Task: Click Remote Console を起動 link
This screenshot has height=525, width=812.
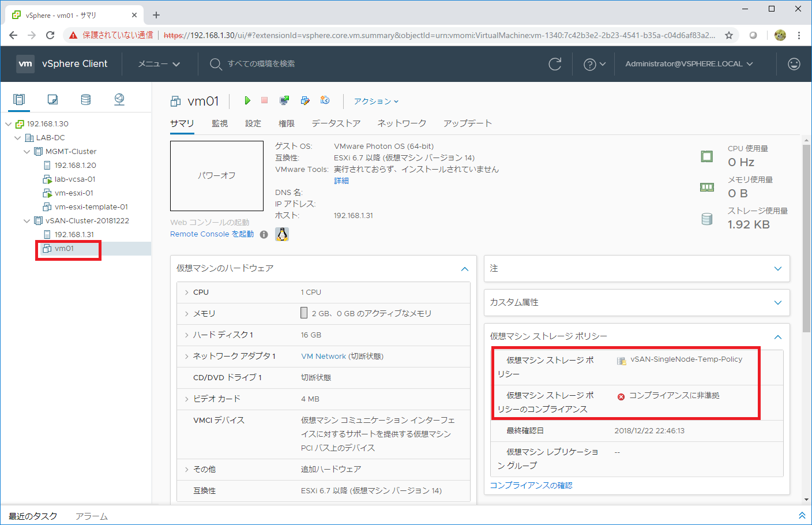Action: (x=212, y=234)
